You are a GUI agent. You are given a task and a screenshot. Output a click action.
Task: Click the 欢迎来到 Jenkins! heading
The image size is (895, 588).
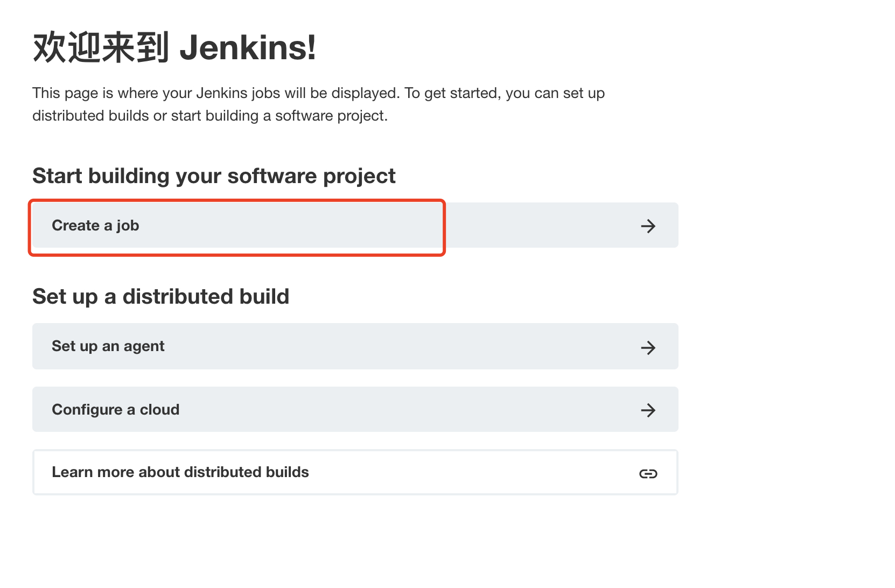tap(174, 47)
